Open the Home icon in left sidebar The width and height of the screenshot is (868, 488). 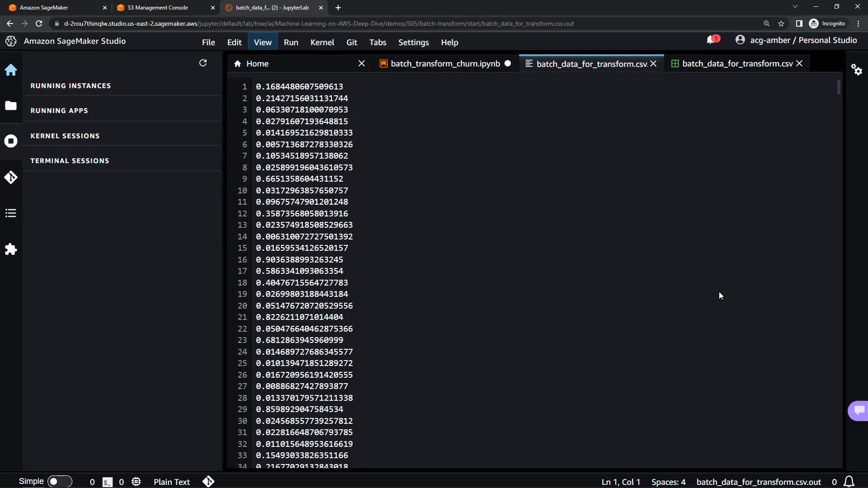point(11,70)
